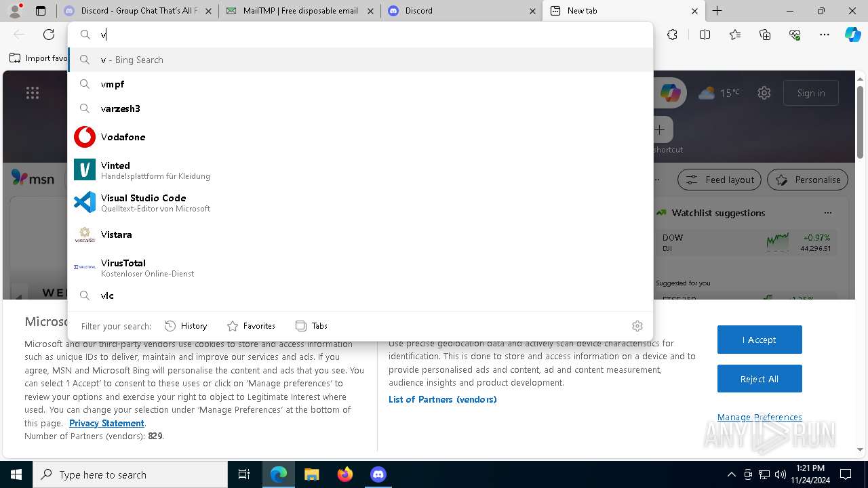Open Watchlist suggestions more options
The width and height of the screenshot is (868, 488).
[827, 213]
